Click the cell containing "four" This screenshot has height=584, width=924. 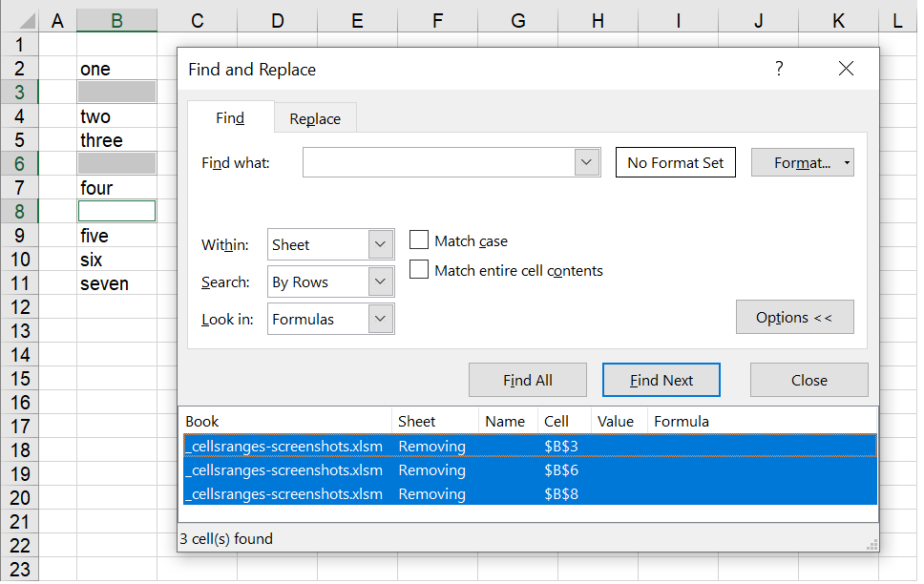(116, 188)
